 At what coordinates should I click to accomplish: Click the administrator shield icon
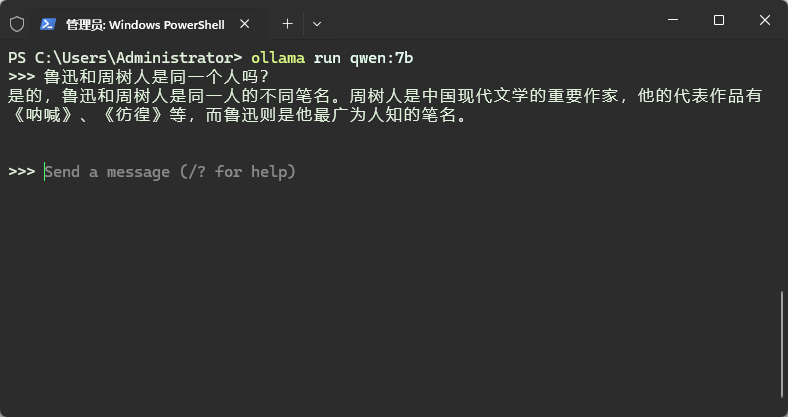[x=16, y=22]
